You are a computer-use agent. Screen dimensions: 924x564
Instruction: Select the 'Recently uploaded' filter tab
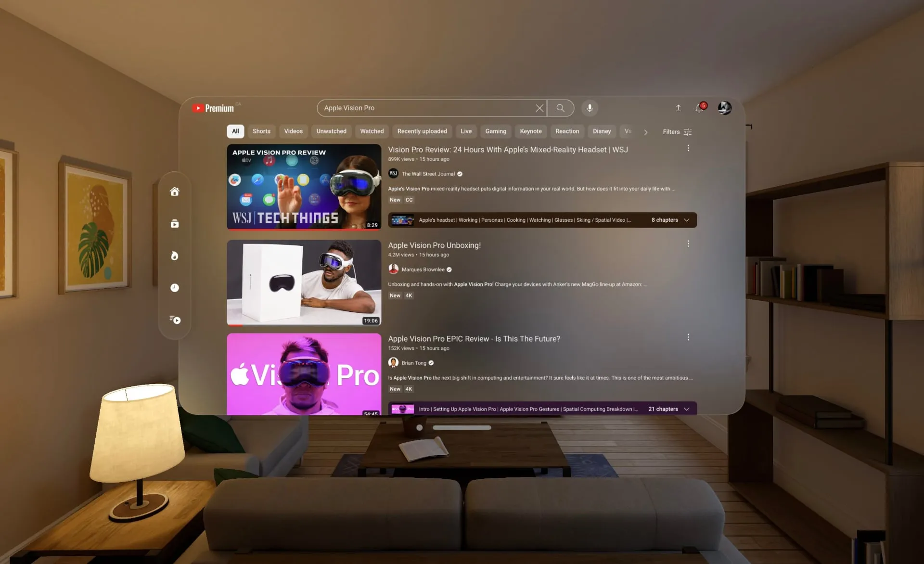pyautogui.click(x=421, y=131)
